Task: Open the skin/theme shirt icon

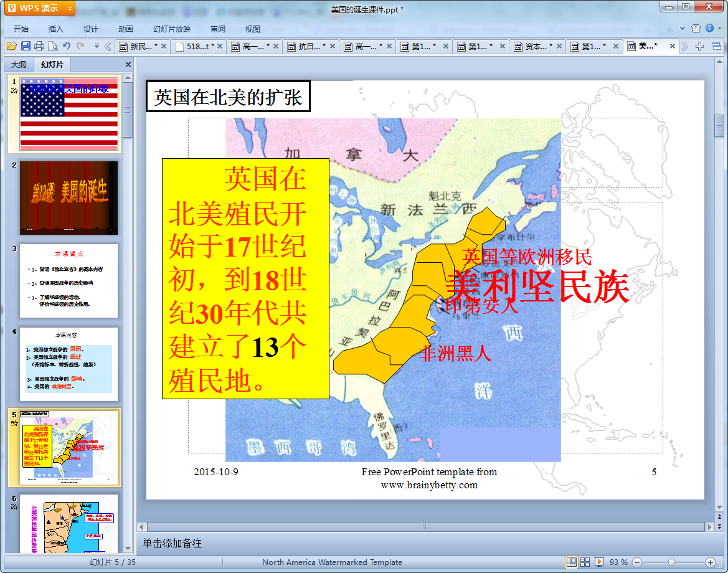Action: coord(696,28)
